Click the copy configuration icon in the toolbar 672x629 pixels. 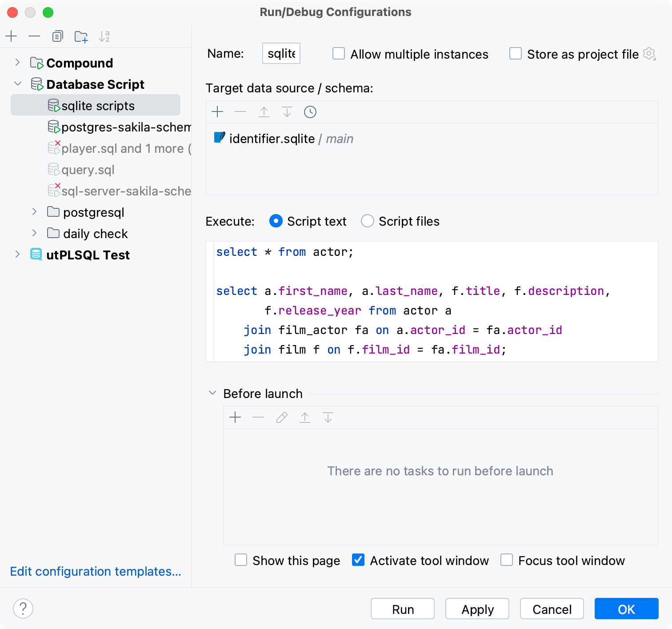pyautogui.click(x=57, y=36)
